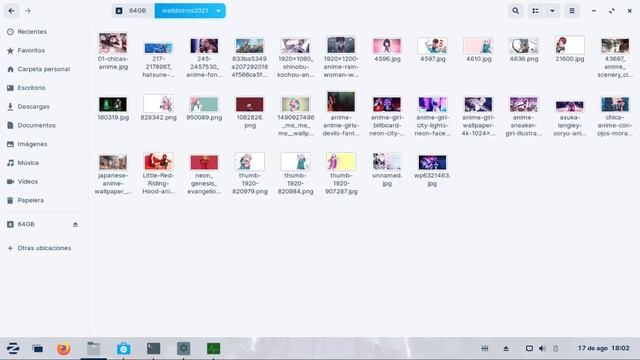Viewport: 640px width, 360px height.
Task: Switch to list view icon
Action: 536,11
